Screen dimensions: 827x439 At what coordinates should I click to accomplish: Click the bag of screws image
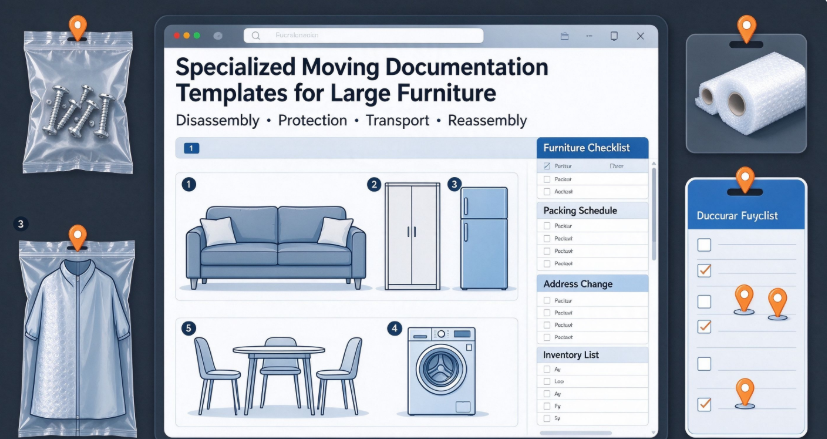(78, 102)
